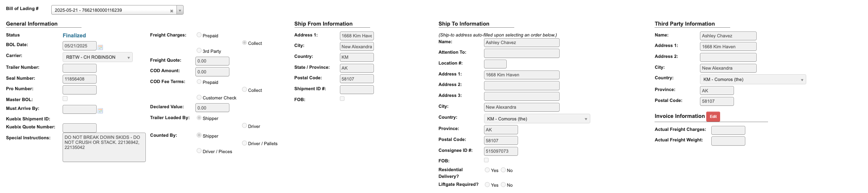The width and height of the screenshot is (868, 193).
Task: Click the Location # field
Action: 495,64
